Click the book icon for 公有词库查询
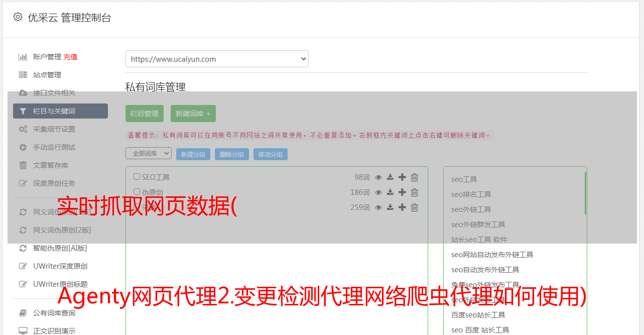This screenshot has width=644, height=335. pyautogui.click(x=23, y=313)
